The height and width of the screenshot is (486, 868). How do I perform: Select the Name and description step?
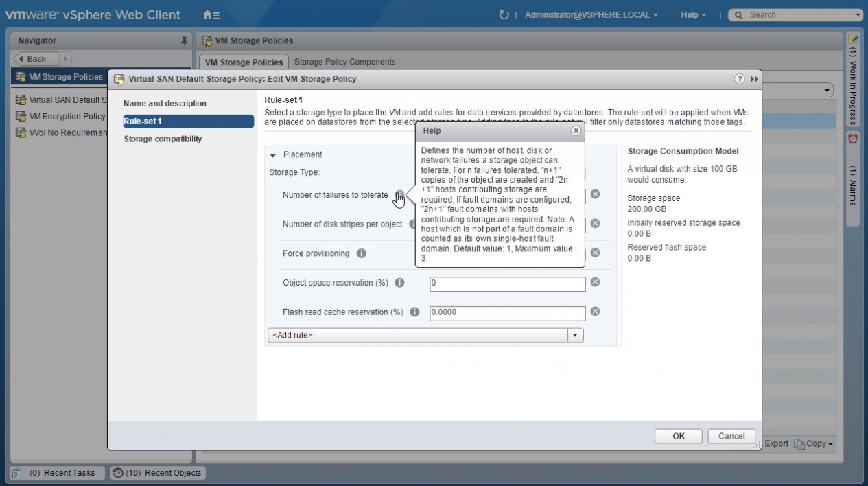coord(165,104)
